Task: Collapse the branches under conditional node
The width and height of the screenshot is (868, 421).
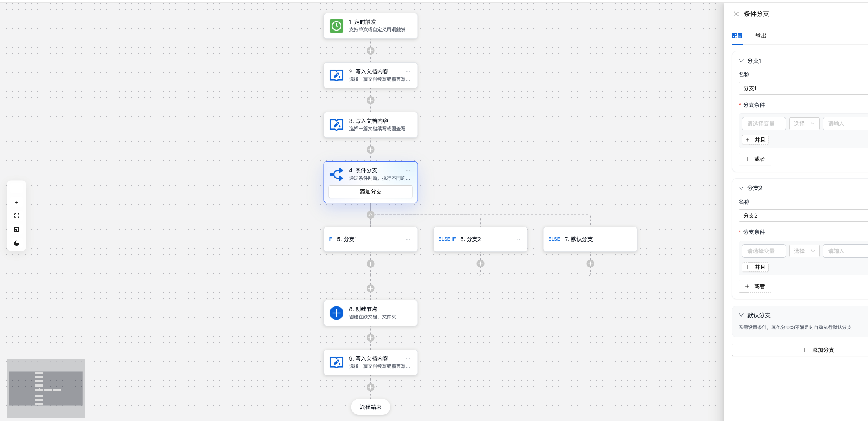Action: (x=370, y=215)
